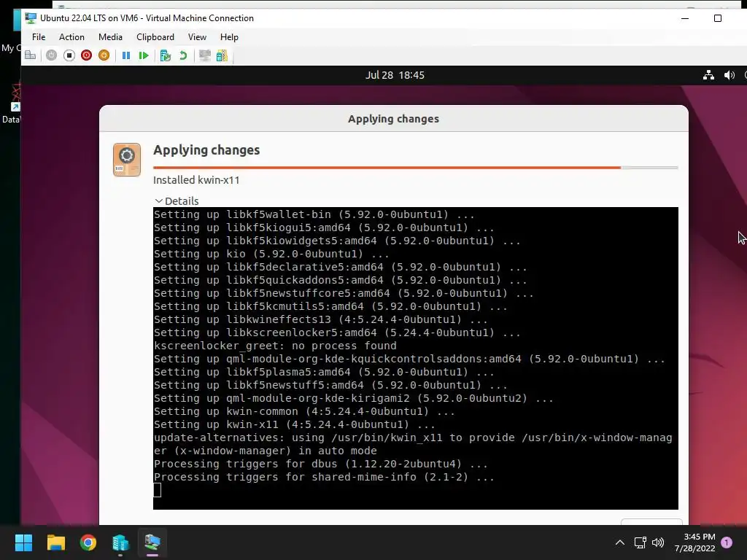Click the Virtual Machine Connection taskbar icon
Screen dimensions: 747x560
[152, 542]
